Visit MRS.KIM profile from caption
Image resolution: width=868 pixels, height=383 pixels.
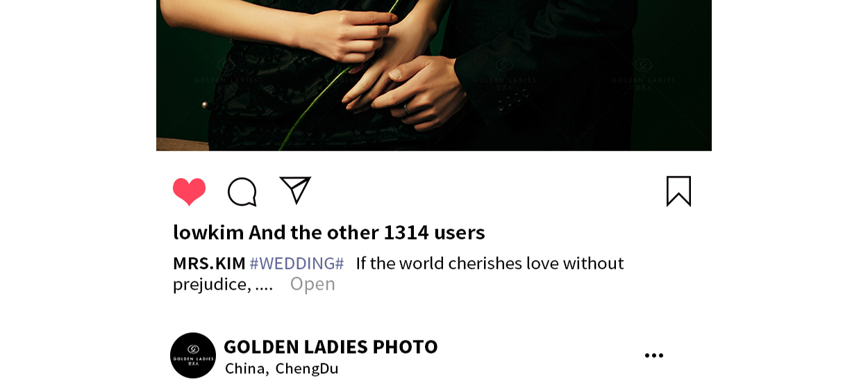[x=209, y=263]
